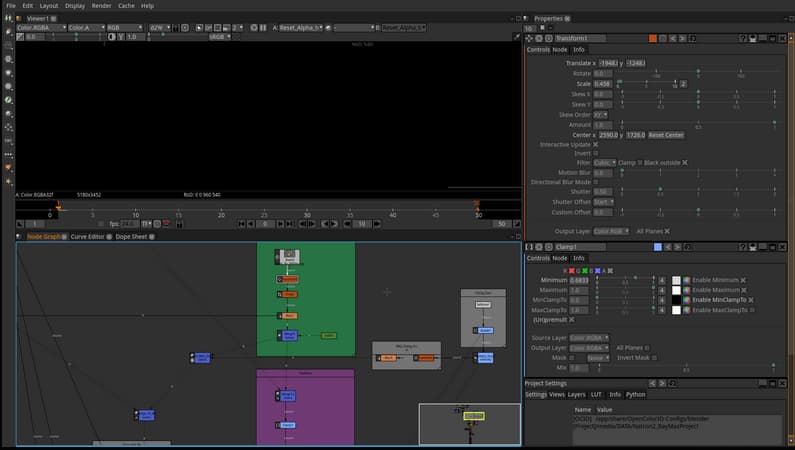Click the orange Transform1 node color swatch
The height and width of the screenshot is (450, 795).
pos(652,38)
